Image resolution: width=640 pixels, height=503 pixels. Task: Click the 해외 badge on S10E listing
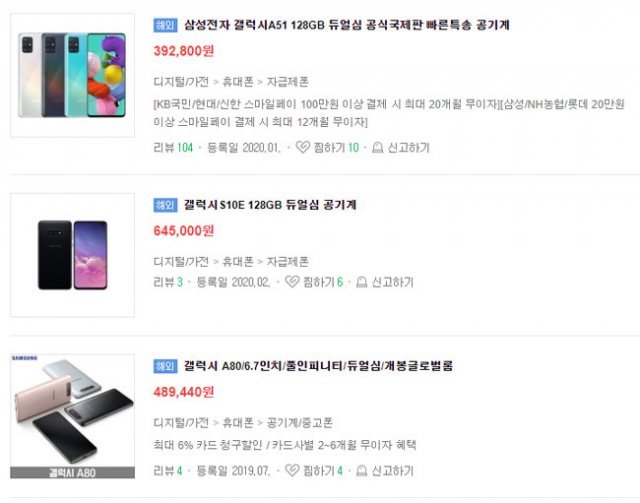[x=165, y=205]
